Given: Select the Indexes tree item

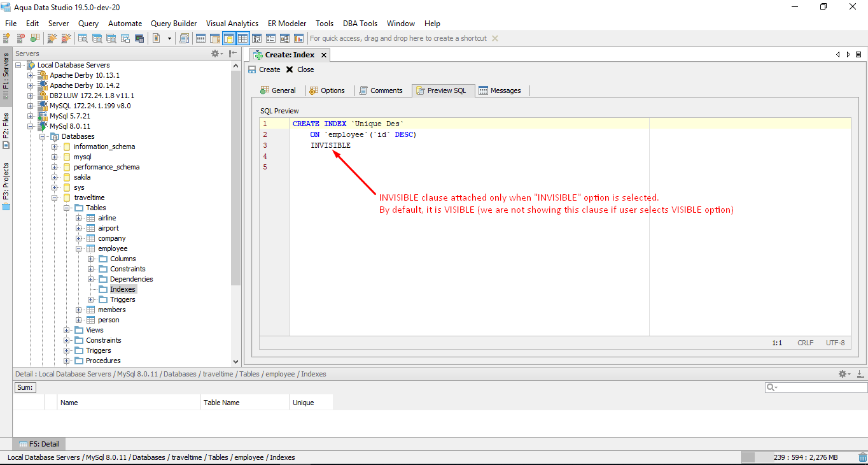Looking at the screenshot, I should pos(123,289).
